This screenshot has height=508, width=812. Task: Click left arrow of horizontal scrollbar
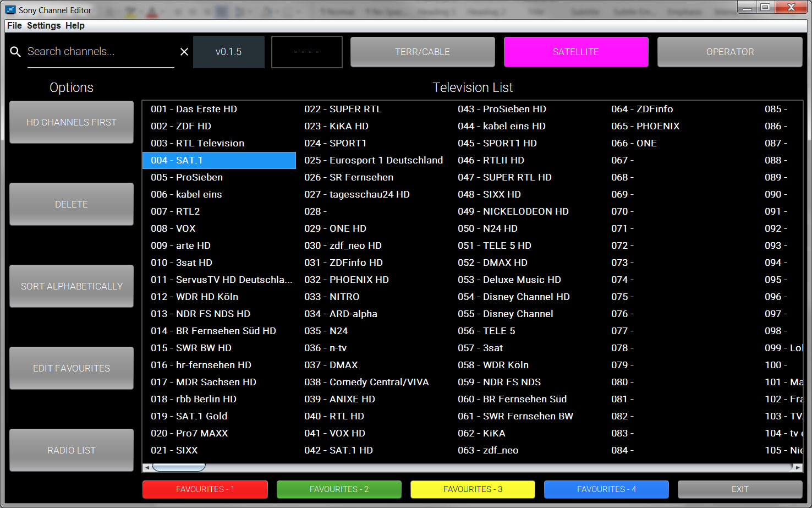tap(146, 467)
